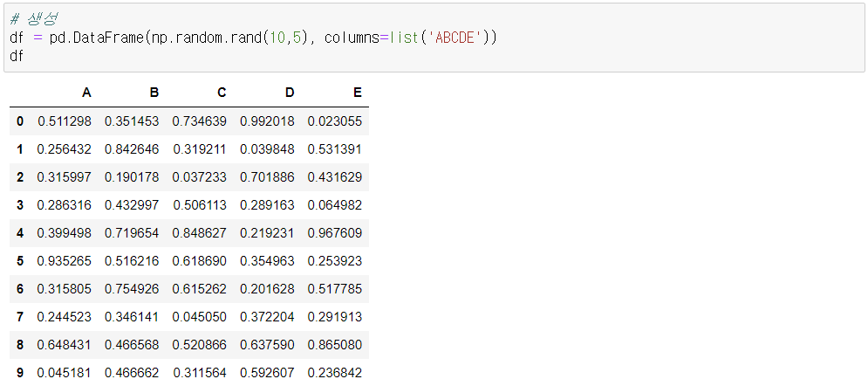Select cell value 0.064982
Image resolution: width=868 pixels, height=386 pixels.
pyautogui.click(x=335, y=205)
